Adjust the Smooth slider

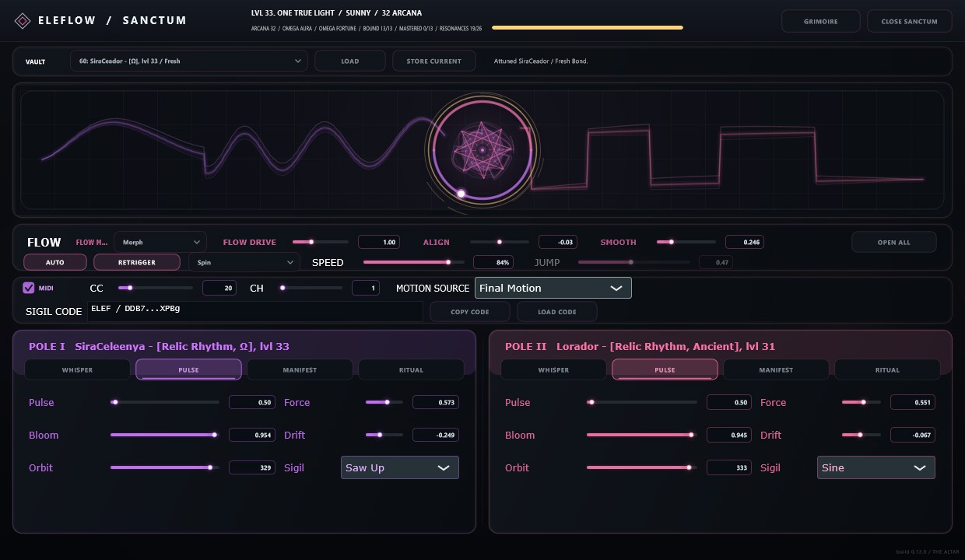(686, 242)
